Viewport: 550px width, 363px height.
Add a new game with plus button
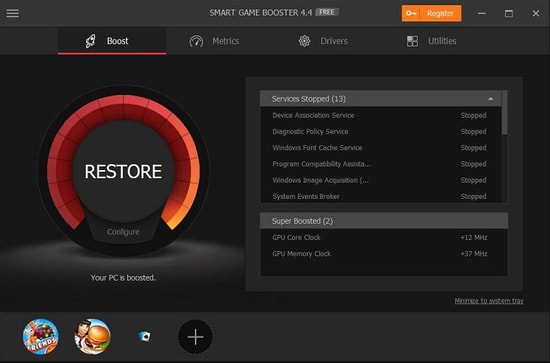click(195, 337)
